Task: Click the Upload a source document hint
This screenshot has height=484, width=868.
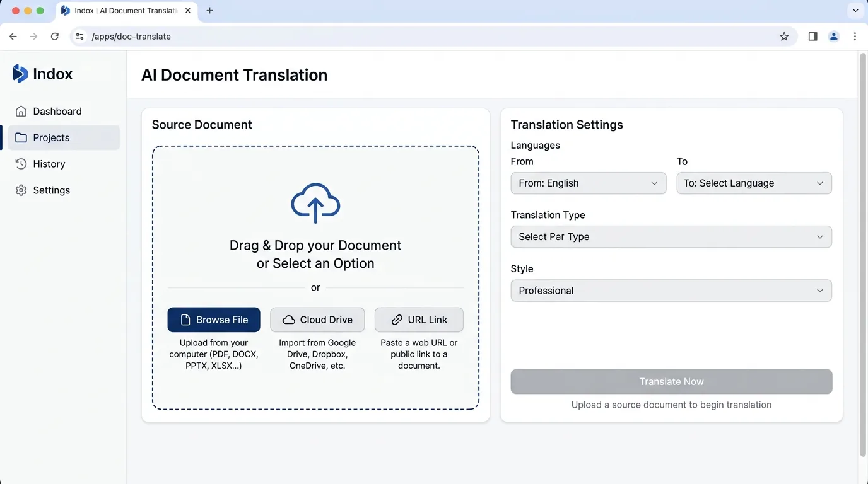Action: 671,405
